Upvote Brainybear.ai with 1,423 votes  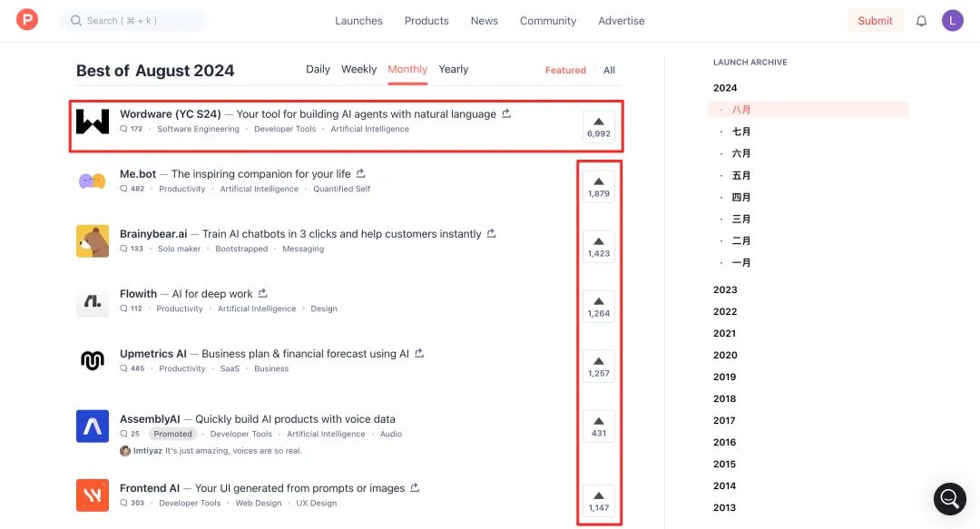pyautogui.click(x=599, y=247)
